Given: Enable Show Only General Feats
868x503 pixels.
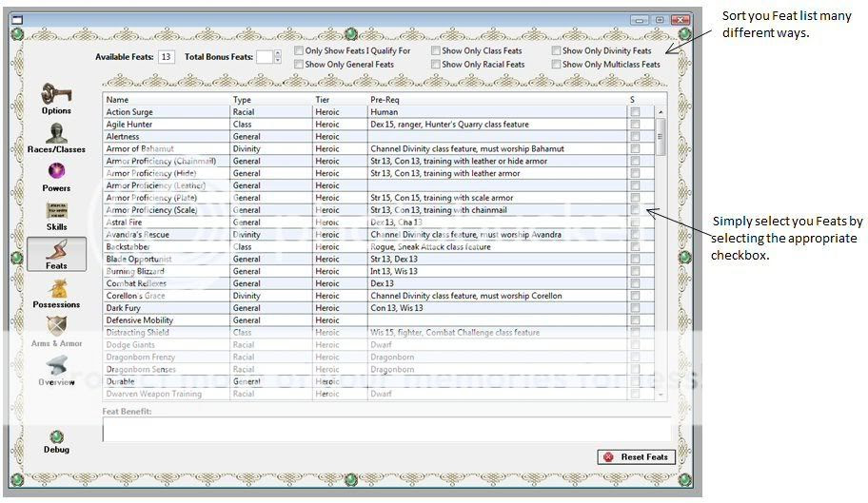Looking at the screenshot, I should [x=299, y=64].
